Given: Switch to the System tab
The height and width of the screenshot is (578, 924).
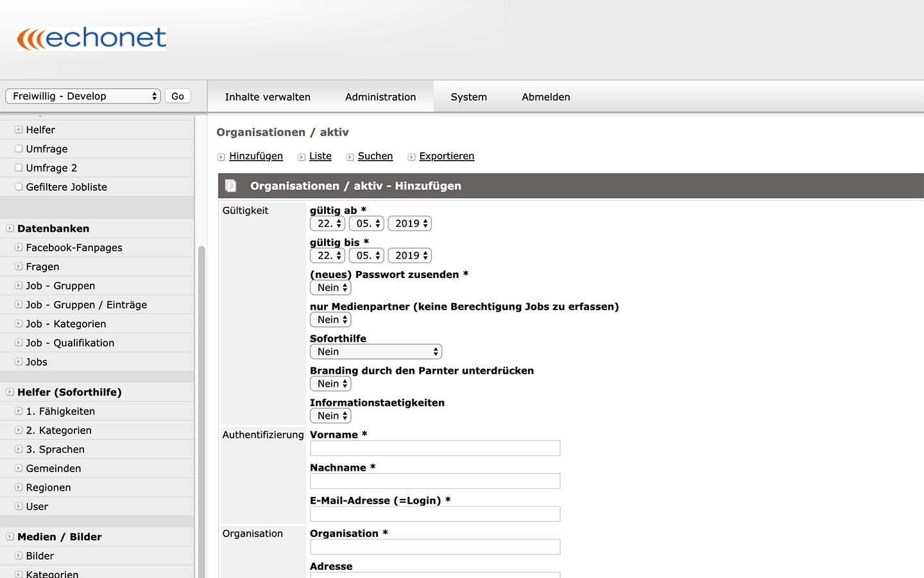Looking at the screenshot, I should pos(468,97).
